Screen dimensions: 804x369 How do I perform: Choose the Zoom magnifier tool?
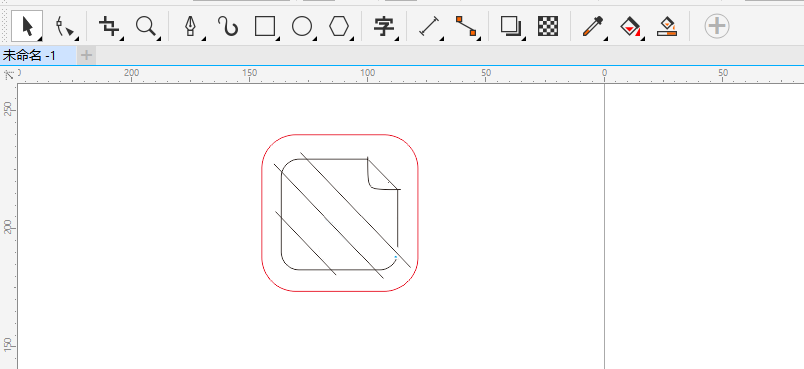146,26
